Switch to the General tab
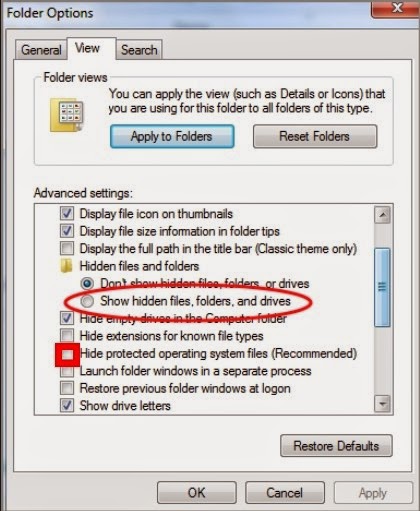 (x=41, y=50)
